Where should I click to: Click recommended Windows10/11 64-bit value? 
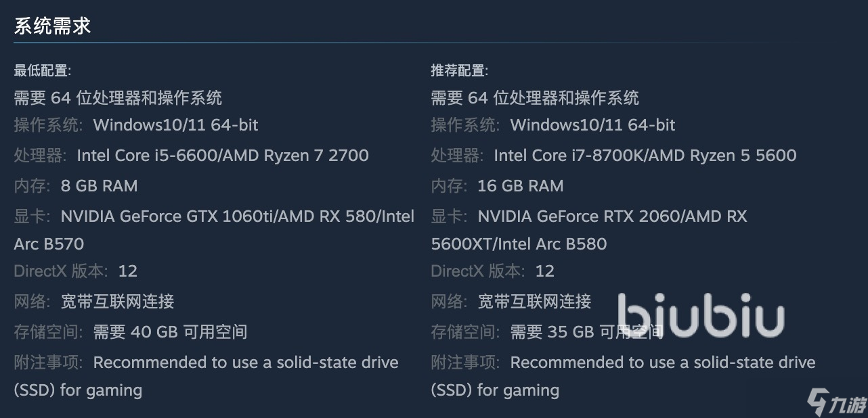592,125
